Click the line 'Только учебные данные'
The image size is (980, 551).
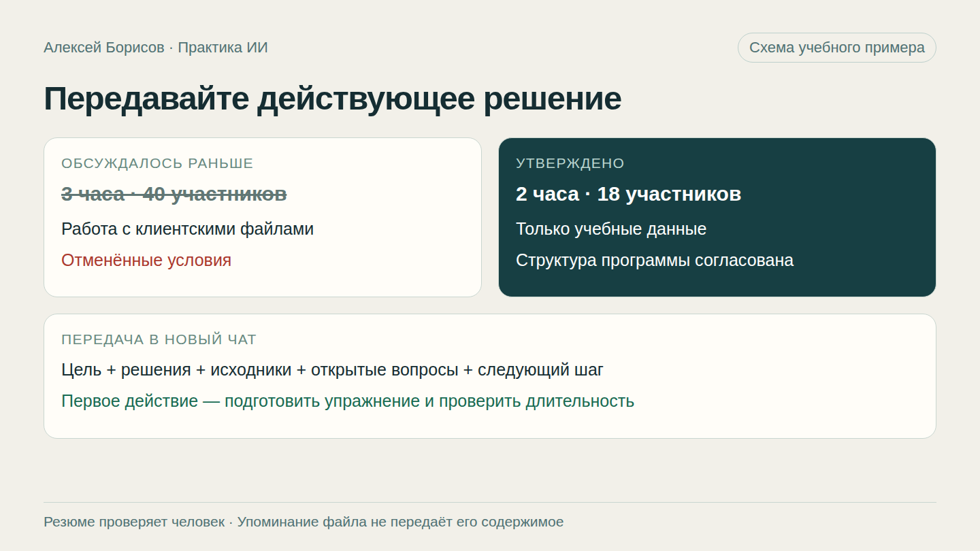coord(611,229)
